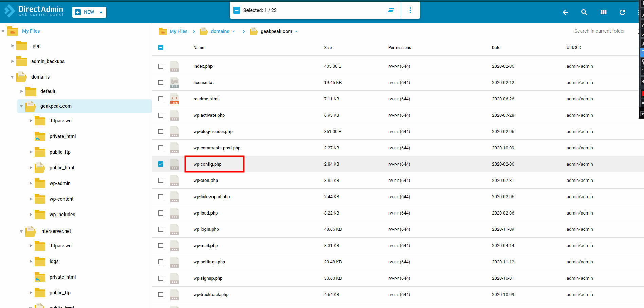The height and width of the screenshot is (308, 644).
Task: Go back using the arrow icon
Action: 565,12
